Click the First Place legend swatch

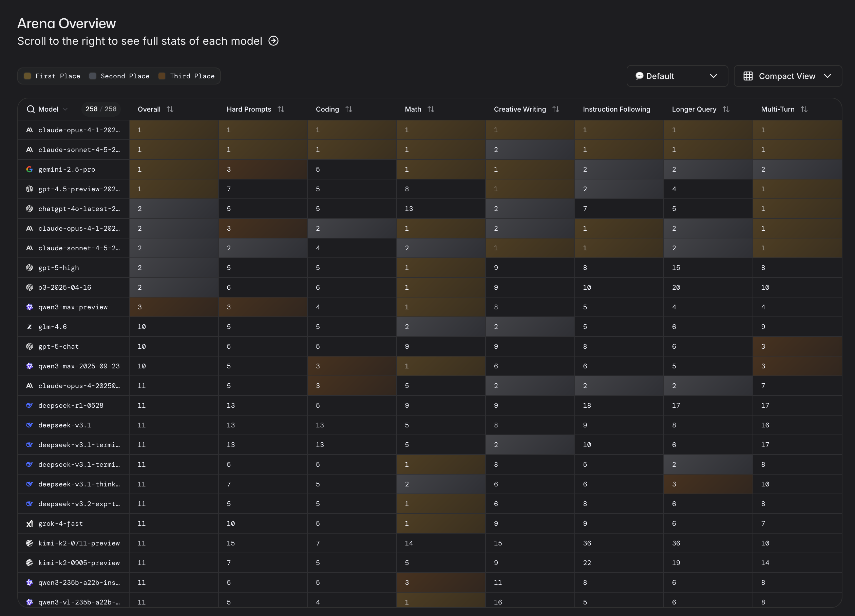(27, 76)
